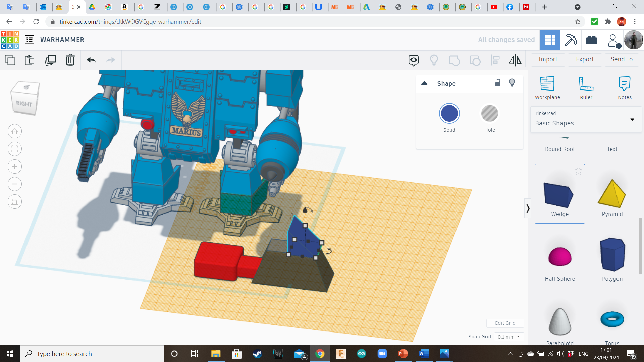Toggle shape visibility lightbulb in Shape panel
This screenshot has height=362, width=644.
point(512,83)
